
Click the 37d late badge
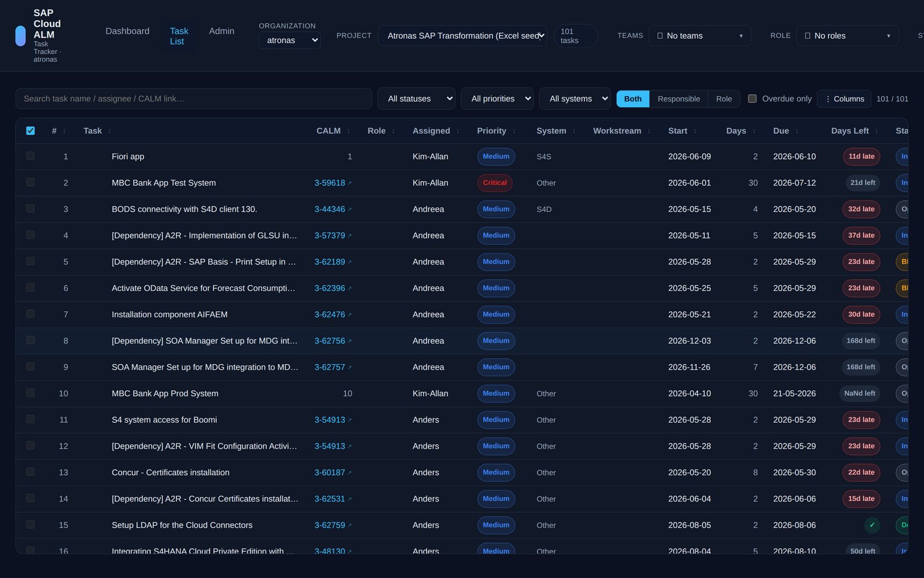click(861, 235)
